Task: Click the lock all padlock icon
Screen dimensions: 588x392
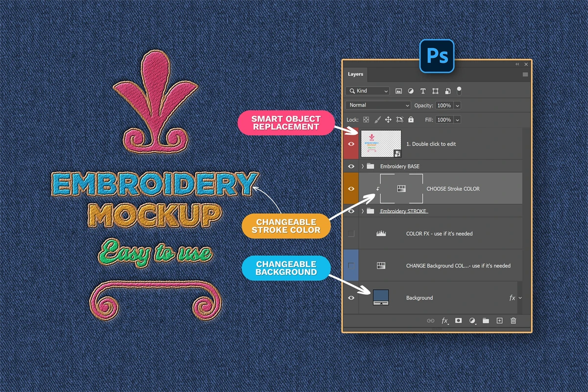Action: pyautogui.click(x=411, y=120)
